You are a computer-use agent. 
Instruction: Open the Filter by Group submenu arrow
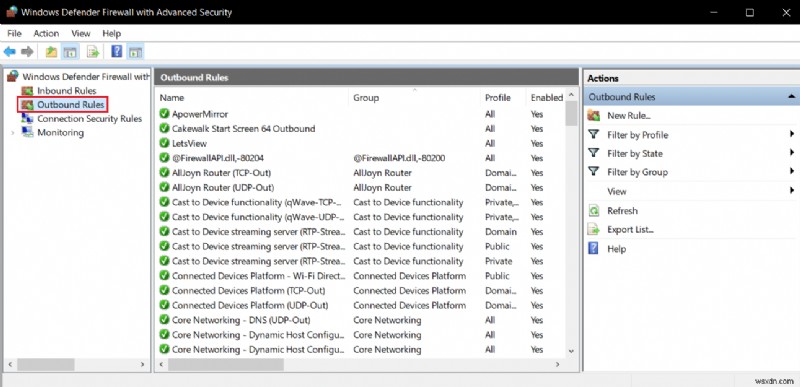coord(792,171)
